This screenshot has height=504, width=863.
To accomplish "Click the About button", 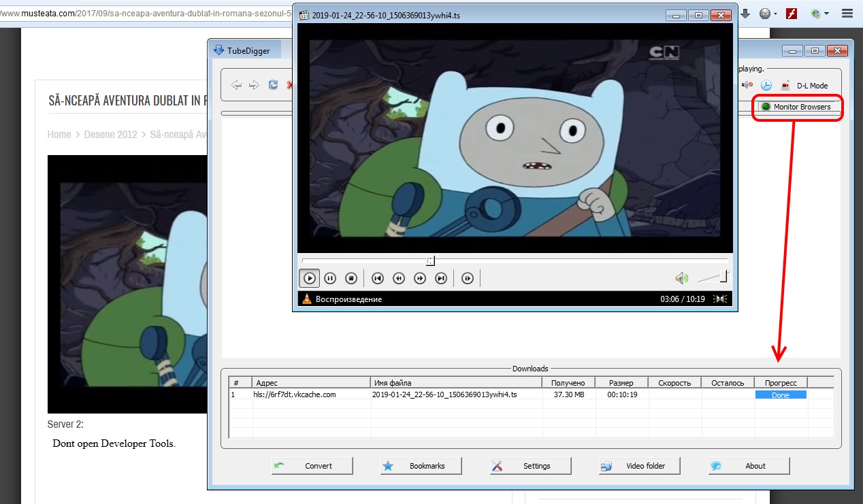I will click(749, 466).
